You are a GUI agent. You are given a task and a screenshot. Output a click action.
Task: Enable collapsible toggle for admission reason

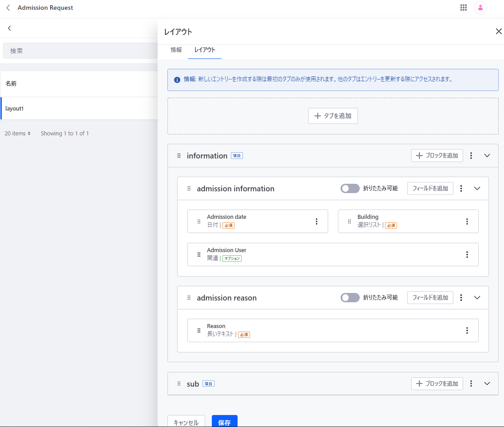tap(350, 298)
